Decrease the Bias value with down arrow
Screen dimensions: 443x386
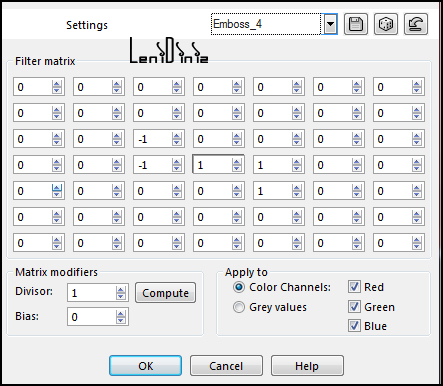(x=121, y=320)
